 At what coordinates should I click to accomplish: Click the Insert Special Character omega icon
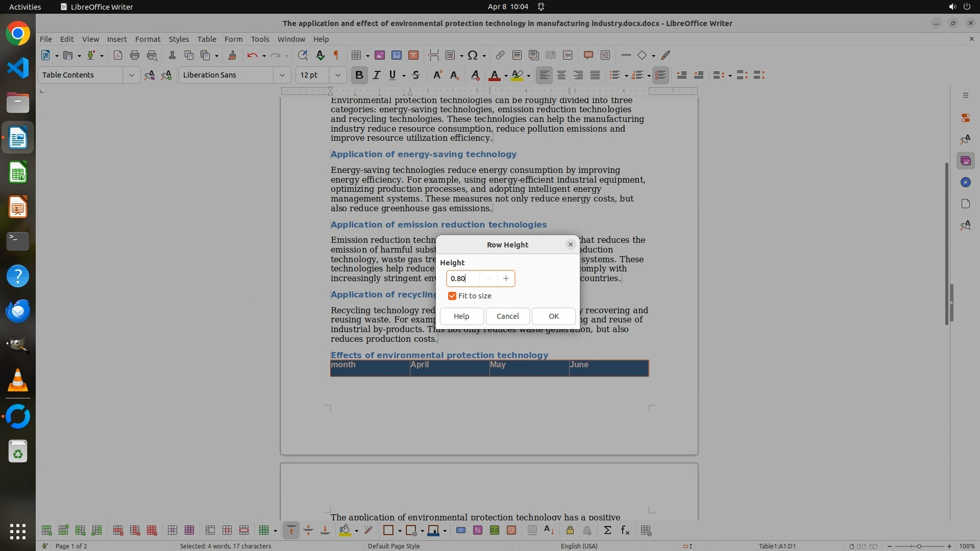(473, 55)
